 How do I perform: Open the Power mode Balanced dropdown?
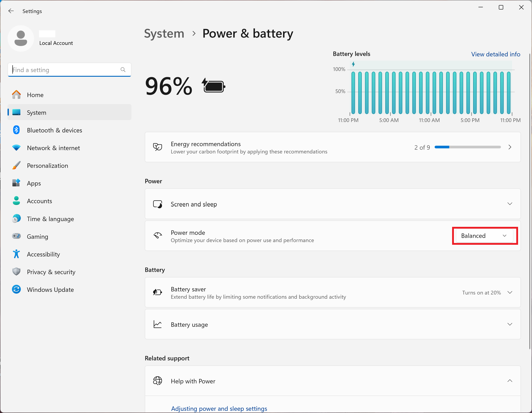pos(484,236)
